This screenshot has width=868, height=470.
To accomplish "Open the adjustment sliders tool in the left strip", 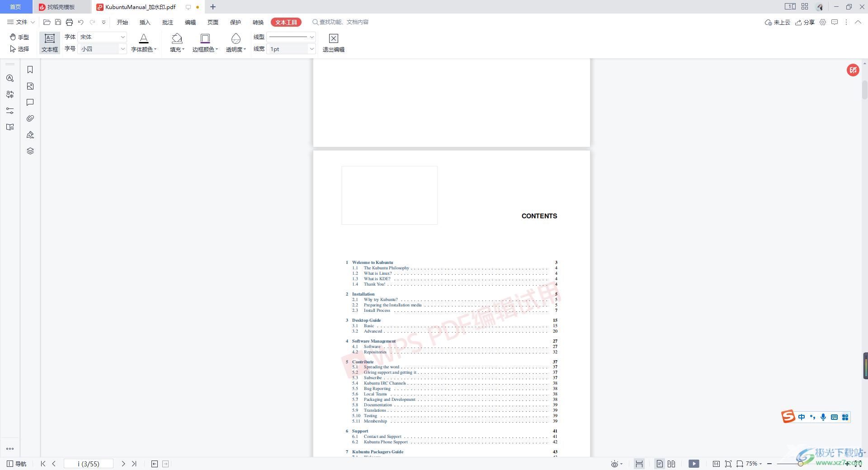I will [10, 111].
